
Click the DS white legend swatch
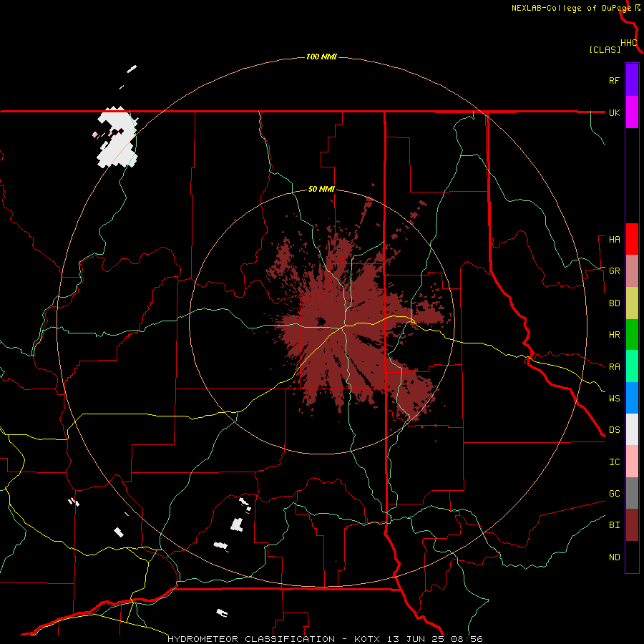[x=632, y=429]
